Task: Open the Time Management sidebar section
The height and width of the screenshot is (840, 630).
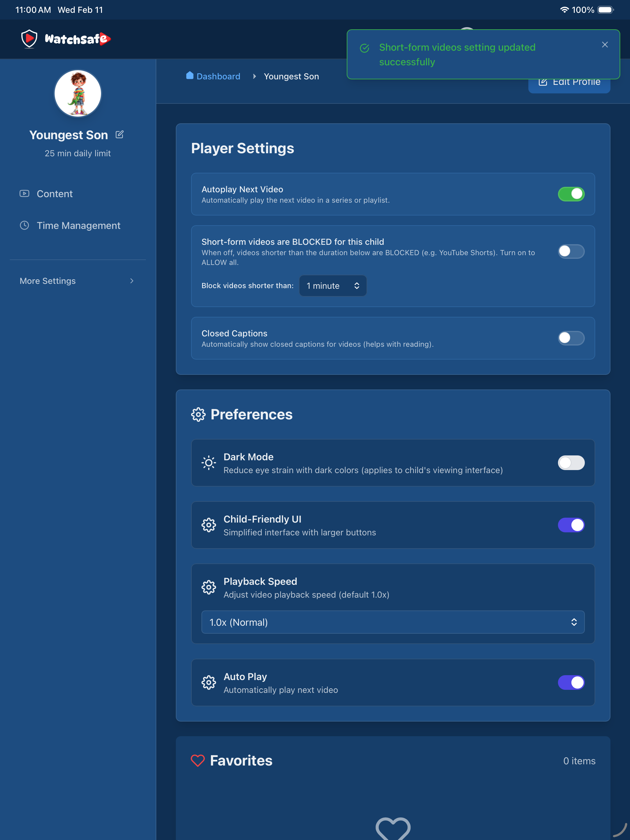Action: (78, 226)
